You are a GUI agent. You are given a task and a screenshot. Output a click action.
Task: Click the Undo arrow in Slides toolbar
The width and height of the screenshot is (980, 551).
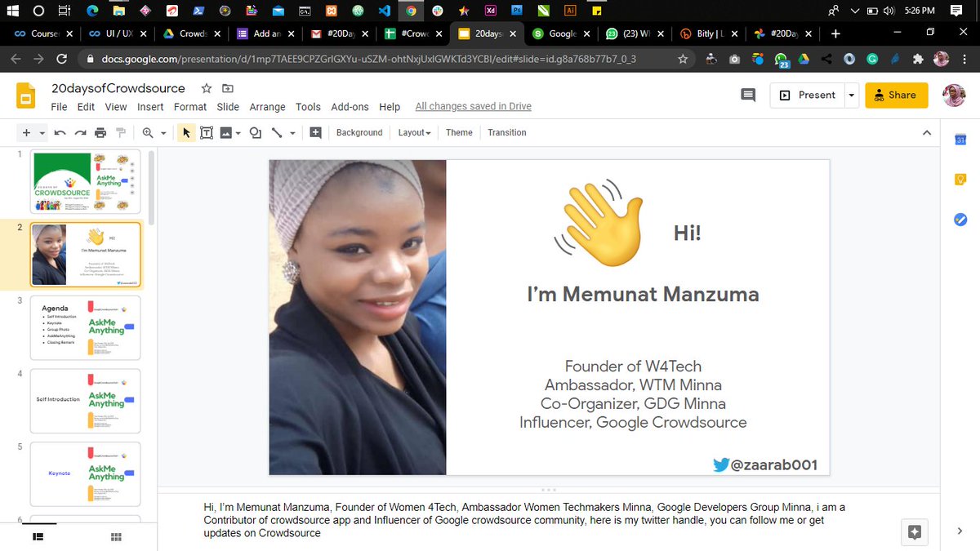[60, 132]
